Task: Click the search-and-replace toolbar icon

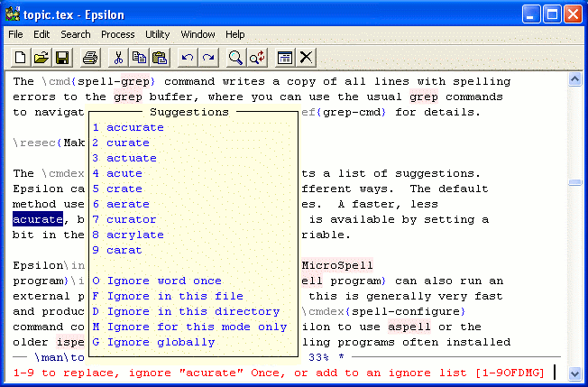Action: [257, 58]
